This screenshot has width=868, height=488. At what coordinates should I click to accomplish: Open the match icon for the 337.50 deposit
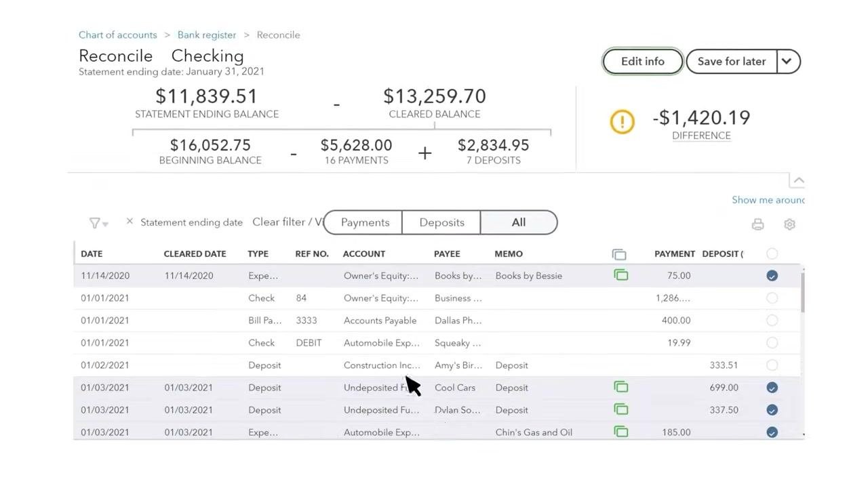(620, 409)
